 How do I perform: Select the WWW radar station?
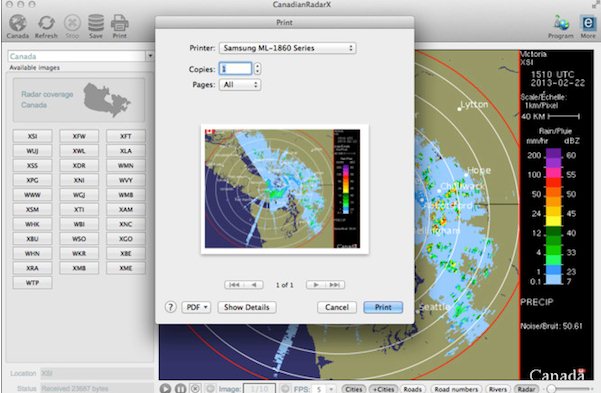(32, 195)
